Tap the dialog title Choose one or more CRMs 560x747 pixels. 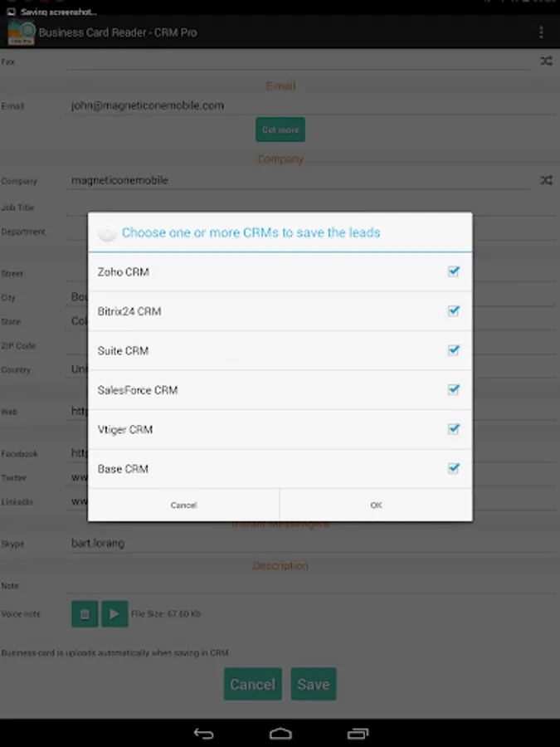(251, 232)
